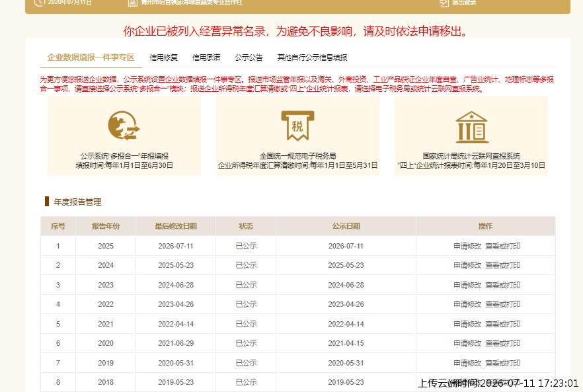Image resolution: width=583 pixels, height=392 pixels.
Task: Click the 已公示 status in the 2018 row
Action: (246, 382)
